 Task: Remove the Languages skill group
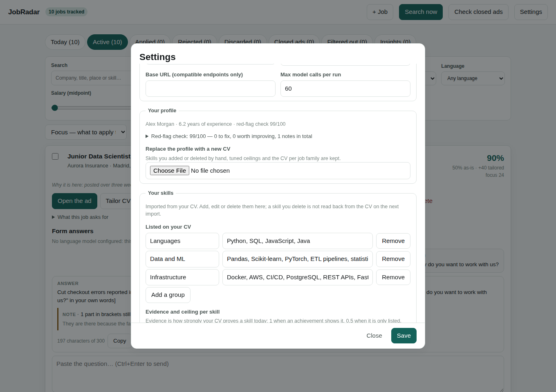[x=393, y=241]
